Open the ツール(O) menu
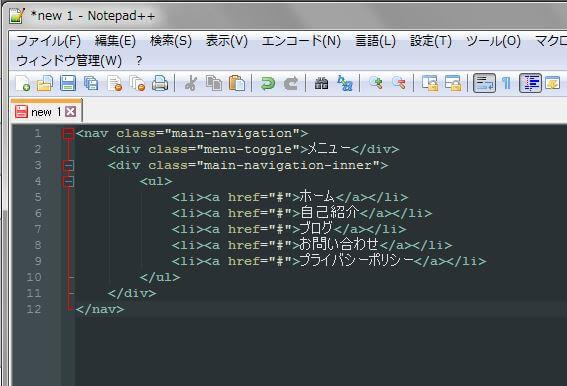The height and width of the screenshot is (386, 567). click(493, 41)
